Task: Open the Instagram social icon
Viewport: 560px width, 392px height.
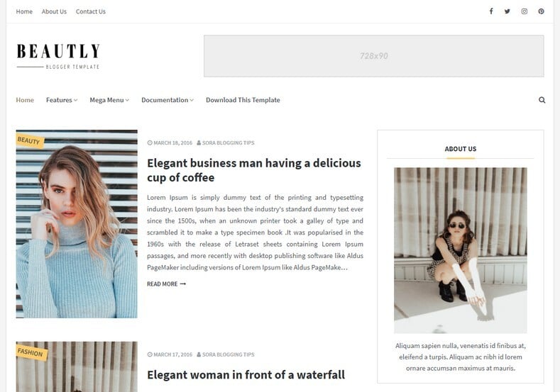Action: [525, 11]
